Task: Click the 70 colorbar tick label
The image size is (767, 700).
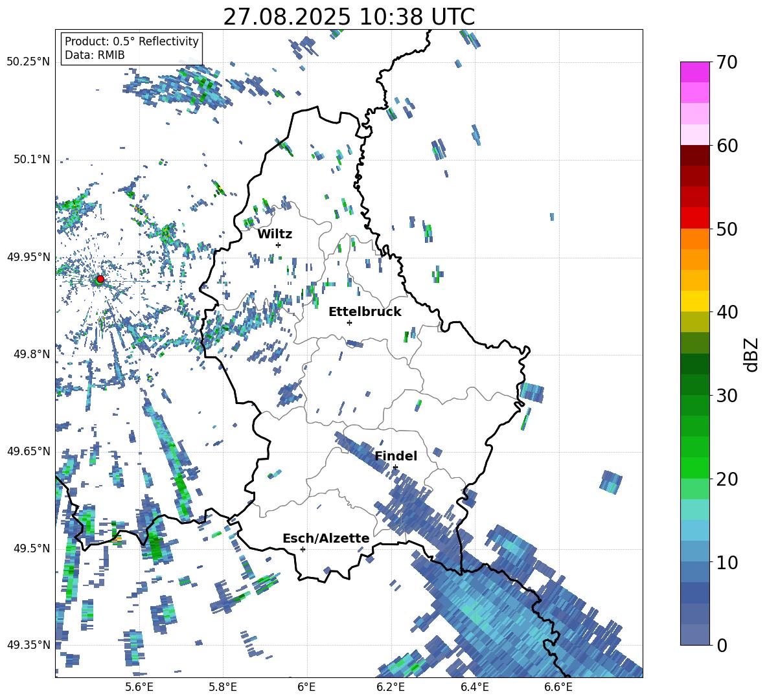Action: (726, 62)
